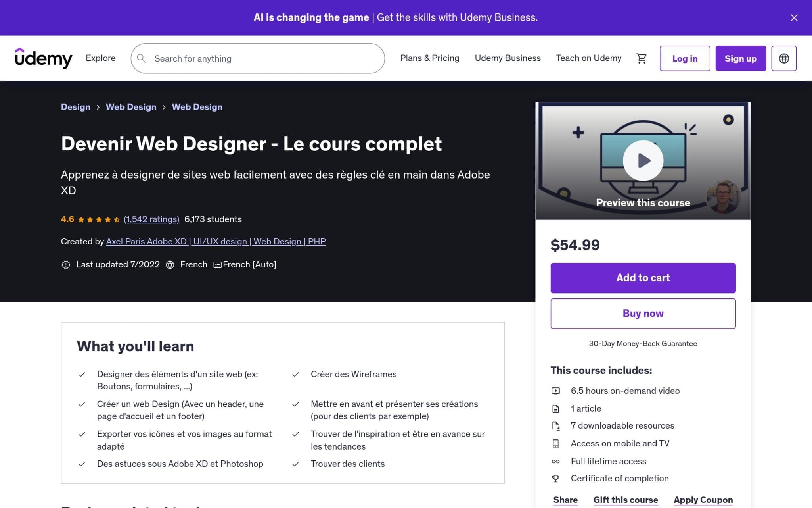812x508 pixels.
Task: Open instructor Axel Paris profile link
Action: pos(216,241)
